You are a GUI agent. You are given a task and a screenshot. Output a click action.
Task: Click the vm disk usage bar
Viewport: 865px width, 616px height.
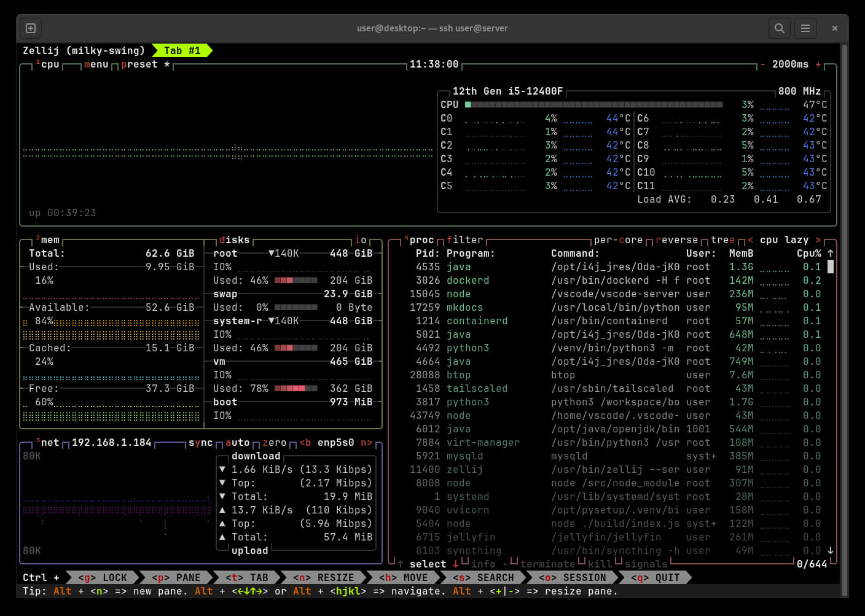coord(296,389)
